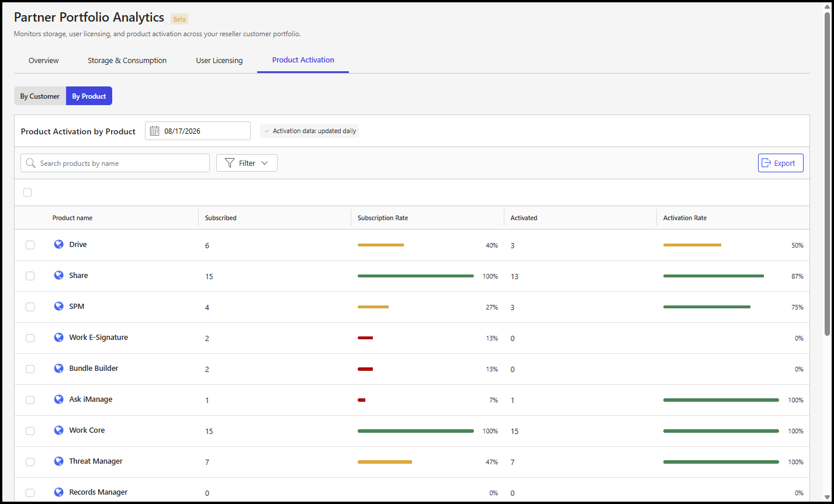Screen dimensions: 834x504
Task: Click Threat Manager's 47% subscription bar
Action: coord(385,461)
